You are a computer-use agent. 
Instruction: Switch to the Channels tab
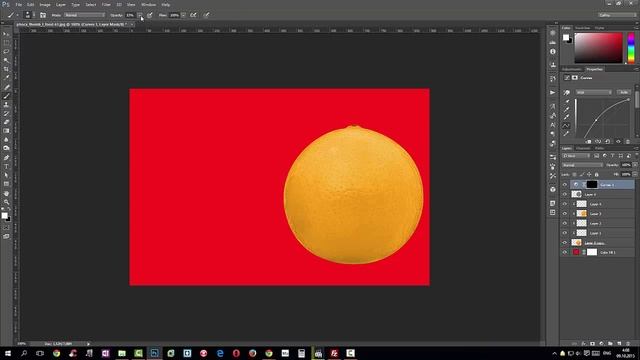point(583,148)
